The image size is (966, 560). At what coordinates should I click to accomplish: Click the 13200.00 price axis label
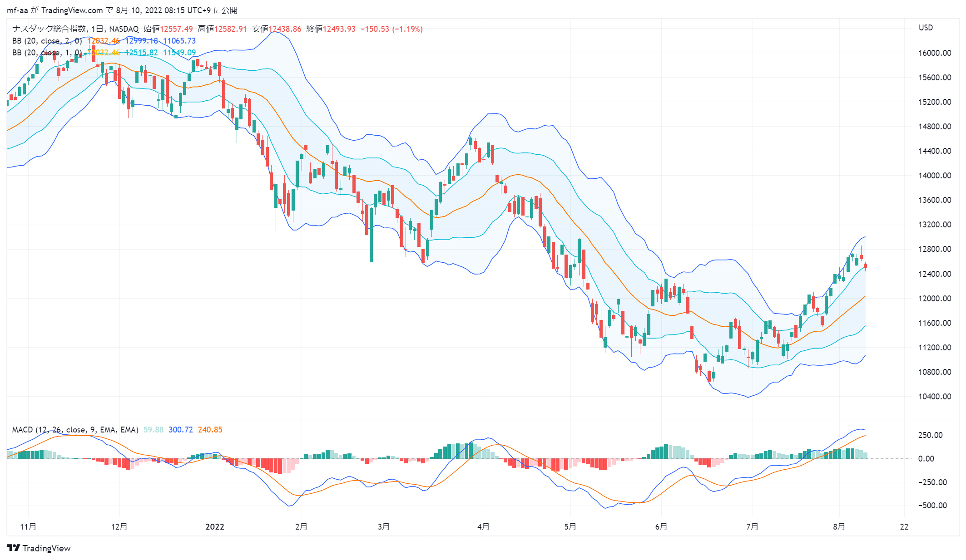click(935, 225)
